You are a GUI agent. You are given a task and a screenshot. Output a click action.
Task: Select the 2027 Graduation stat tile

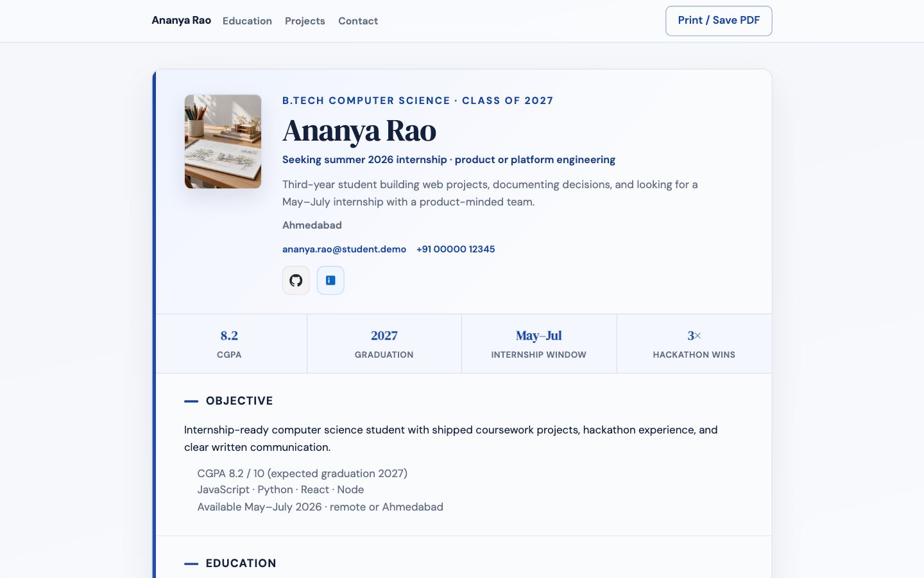tap(384, 344)
